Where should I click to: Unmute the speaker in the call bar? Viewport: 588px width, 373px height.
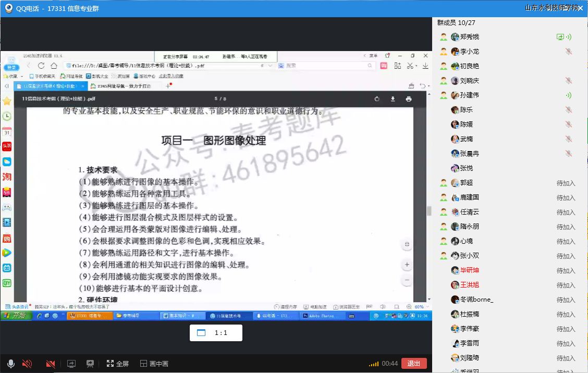click(x=27, y=364)
